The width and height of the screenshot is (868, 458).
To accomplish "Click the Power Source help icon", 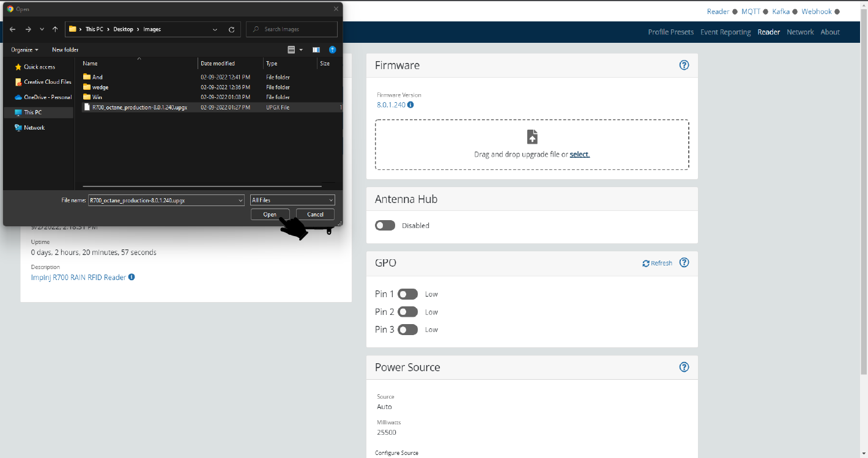I will 684,368.
